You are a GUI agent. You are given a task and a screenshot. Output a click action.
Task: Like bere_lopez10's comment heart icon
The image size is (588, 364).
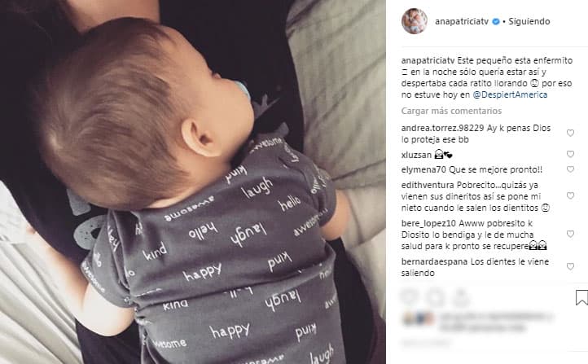pyautogui.click(x=570, y=234)
